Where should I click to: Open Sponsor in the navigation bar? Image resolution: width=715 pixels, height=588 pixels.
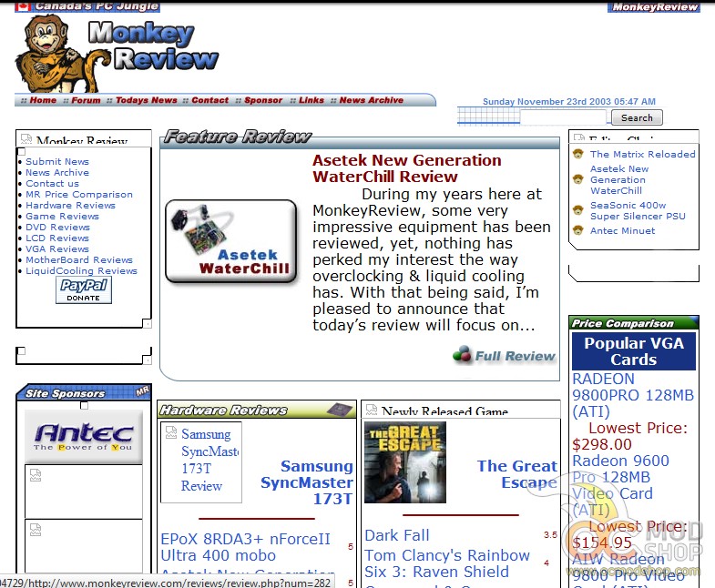pyautogui.click(x=263, y=100)
